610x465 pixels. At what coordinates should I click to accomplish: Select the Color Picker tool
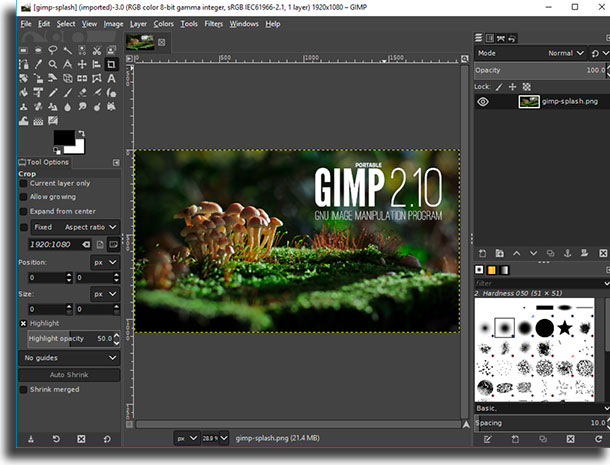pyautogui.click(x=38, y=64)
